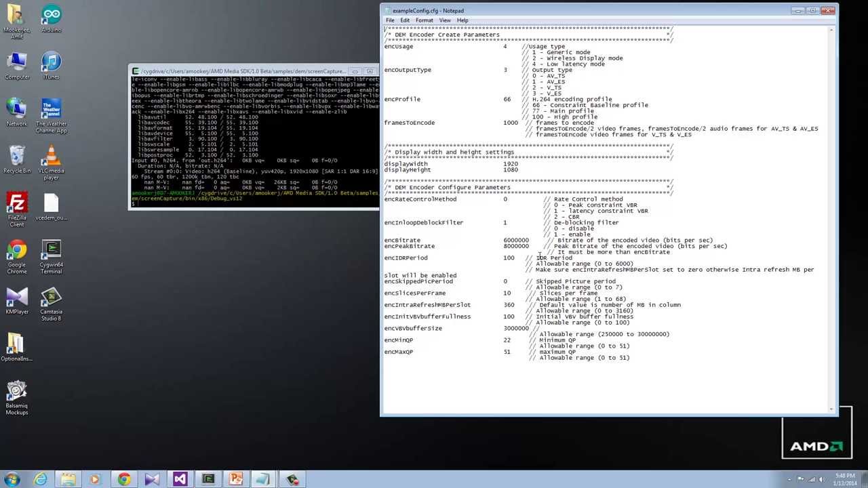Open the Edit menu in Notepad
The image size is (868, 488).
tap(405, 20)
